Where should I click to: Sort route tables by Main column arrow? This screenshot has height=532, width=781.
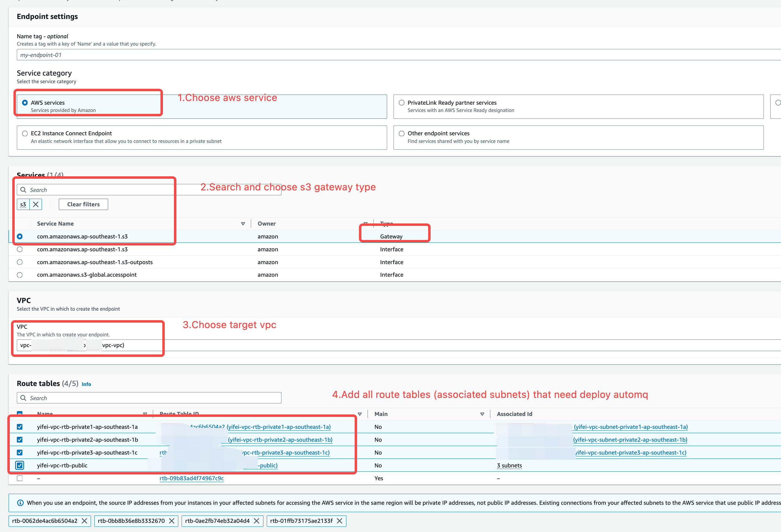(482, 414)
